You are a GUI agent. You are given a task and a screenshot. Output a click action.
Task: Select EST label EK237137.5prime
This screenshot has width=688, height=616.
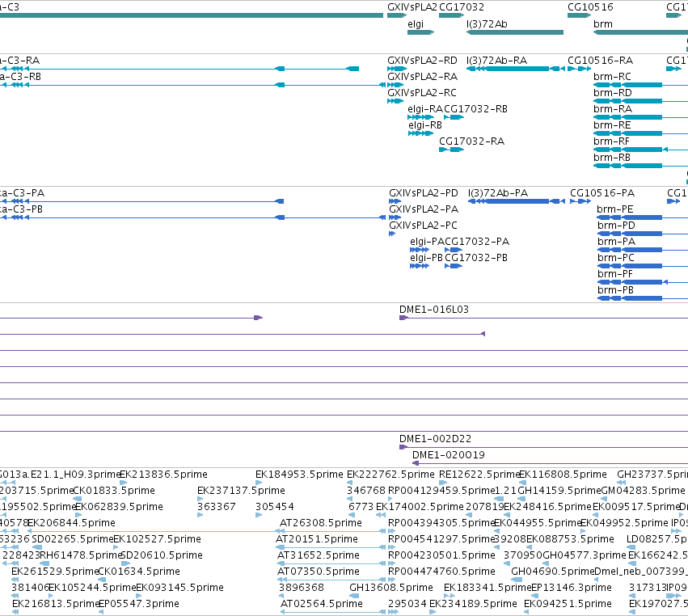tap(241, 491)
